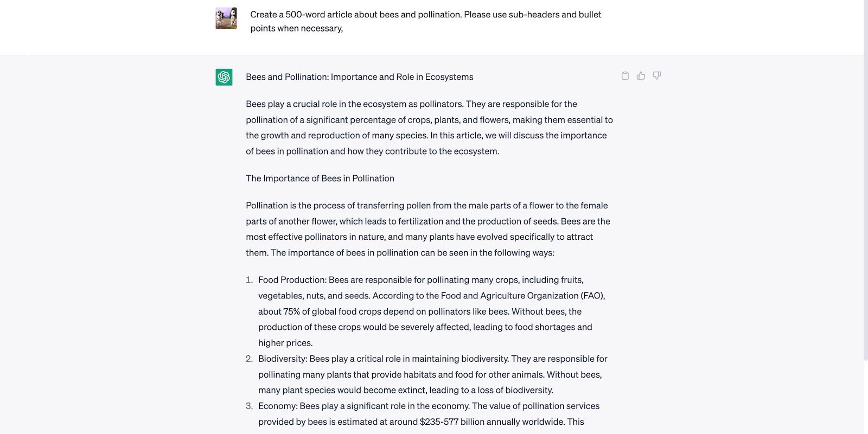The width and height of the screenshot is (868, 434).
Task: Dislike the response with thumbs down
Action: (x=656, y=76)
